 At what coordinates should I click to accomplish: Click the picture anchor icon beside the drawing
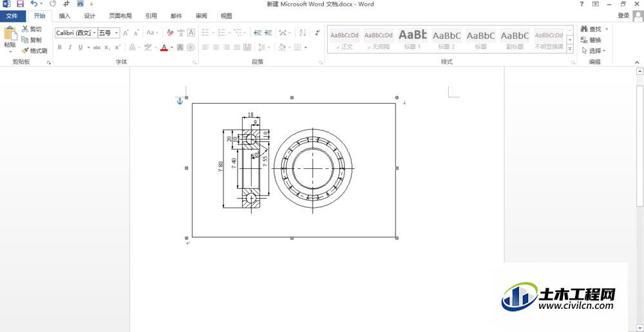180,101
